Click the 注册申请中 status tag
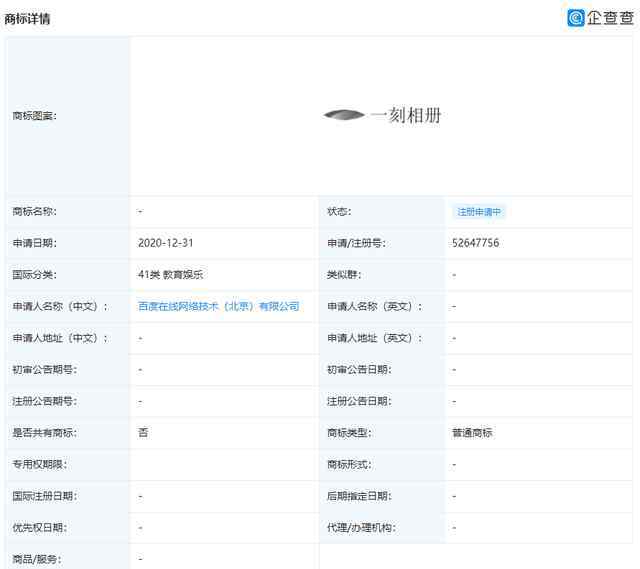Image resolution: width=640 pixels, height=569 pixels. point(479,212)
